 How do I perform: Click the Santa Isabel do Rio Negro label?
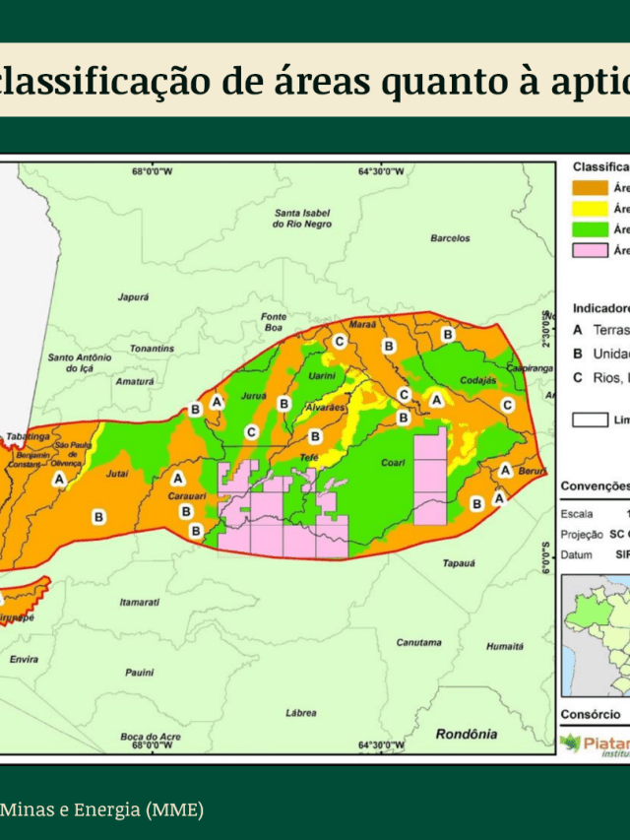tap(302, 218)
